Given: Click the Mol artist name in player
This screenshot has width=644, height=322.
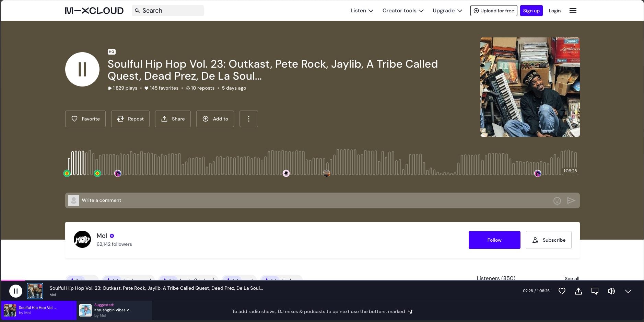Looking at the screenshot, I should click(52, 295).
